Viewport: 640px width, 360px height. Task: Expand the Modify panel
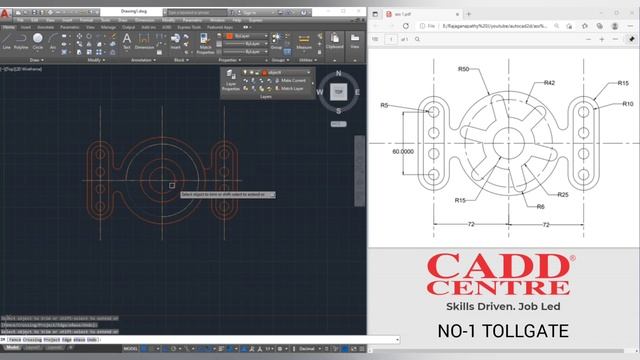tap(96, 60)
